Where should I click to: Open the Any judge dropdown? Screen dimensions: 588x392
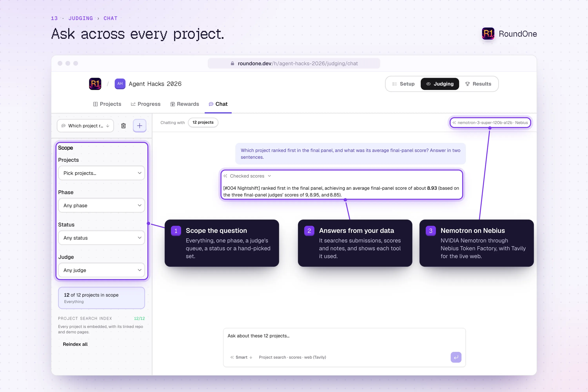[102, 270]
